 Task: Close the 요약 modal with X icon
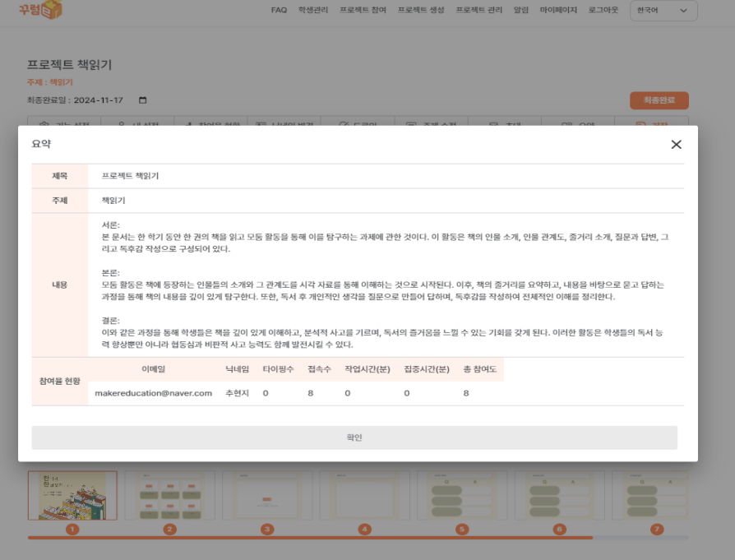tap(676, 145)
